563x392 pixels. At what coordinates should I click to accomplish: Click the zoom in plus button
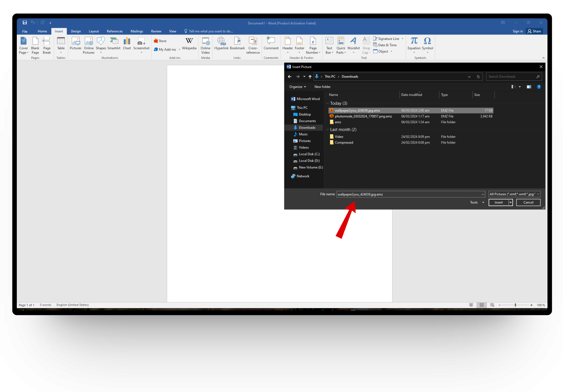[x=532, y=305]
